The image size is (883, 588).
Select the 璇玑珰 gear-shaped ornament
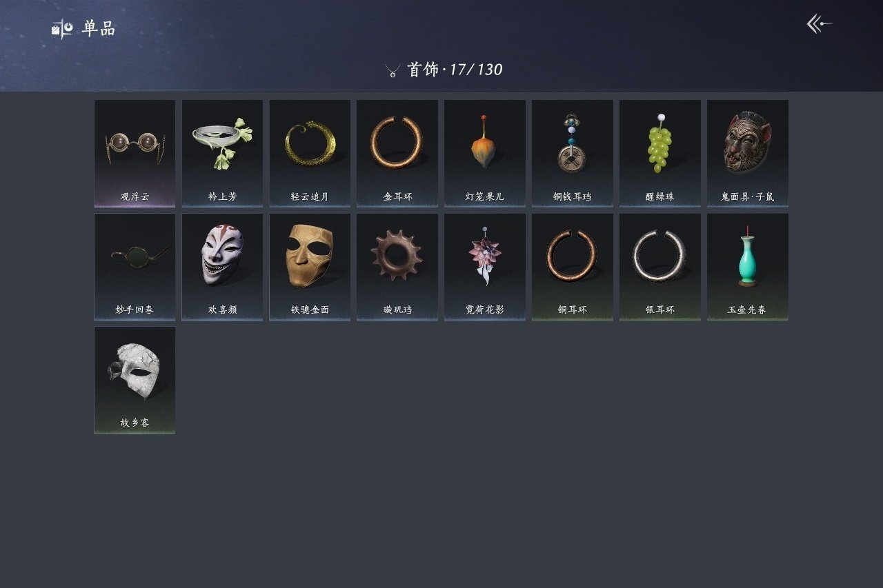[397, 267]
